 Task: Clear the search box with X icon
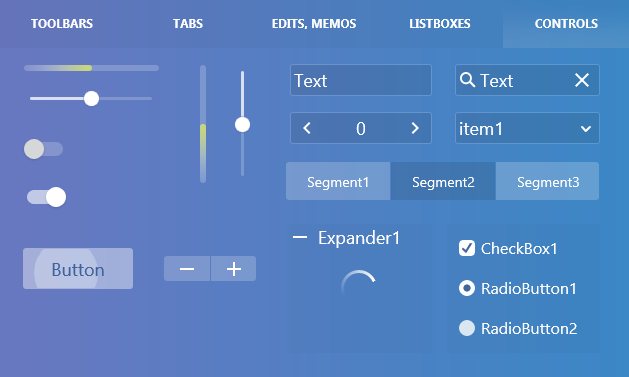tap(582, 80)
